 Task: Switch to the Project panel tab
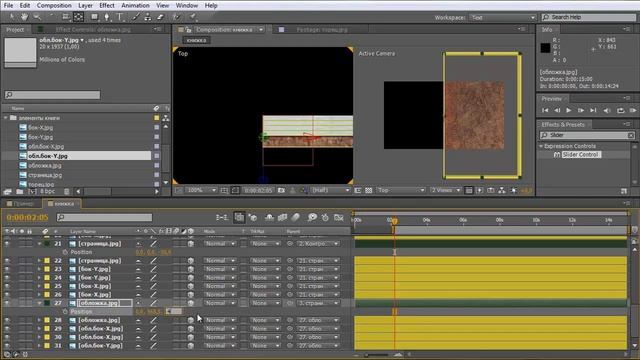click(x=15, y=30)
